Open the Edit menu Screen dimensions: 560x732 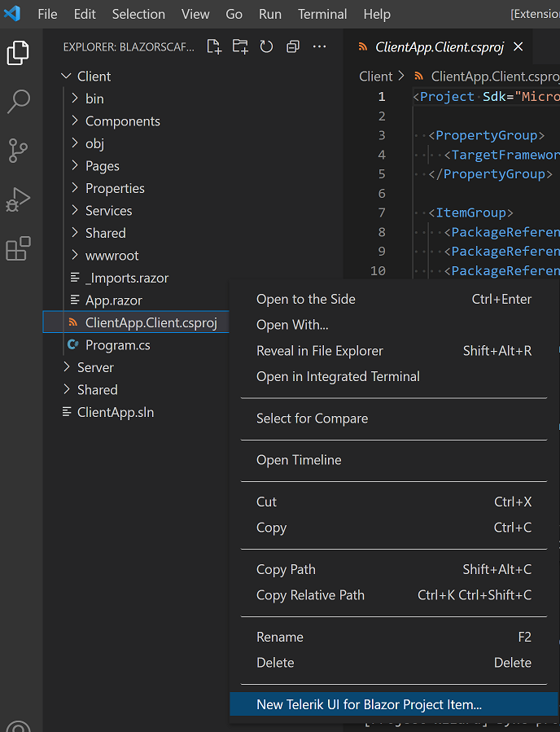coord(85,14)
